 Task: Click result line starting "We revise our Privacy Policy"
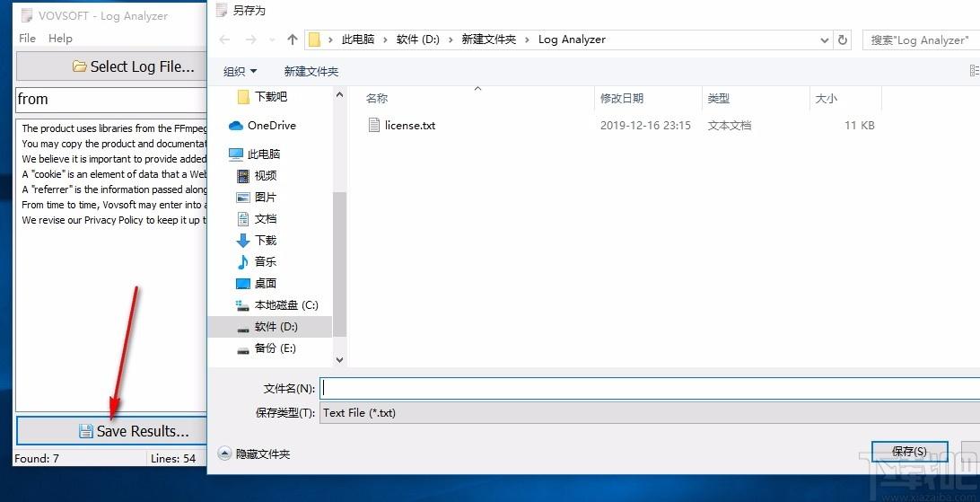(x=114, y=220)
